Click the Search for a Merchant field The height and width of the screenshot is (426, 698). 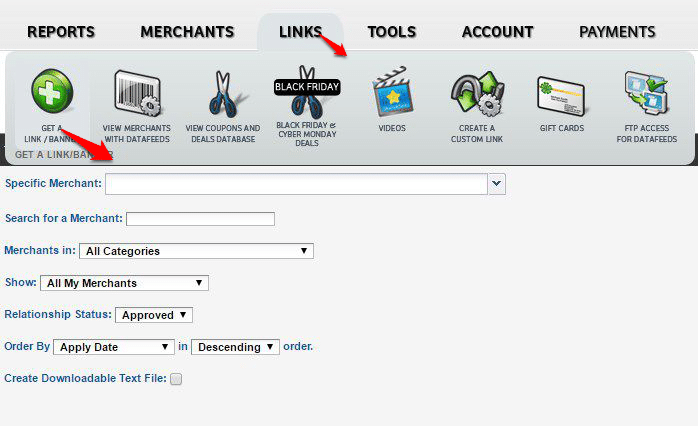(200, 219)
